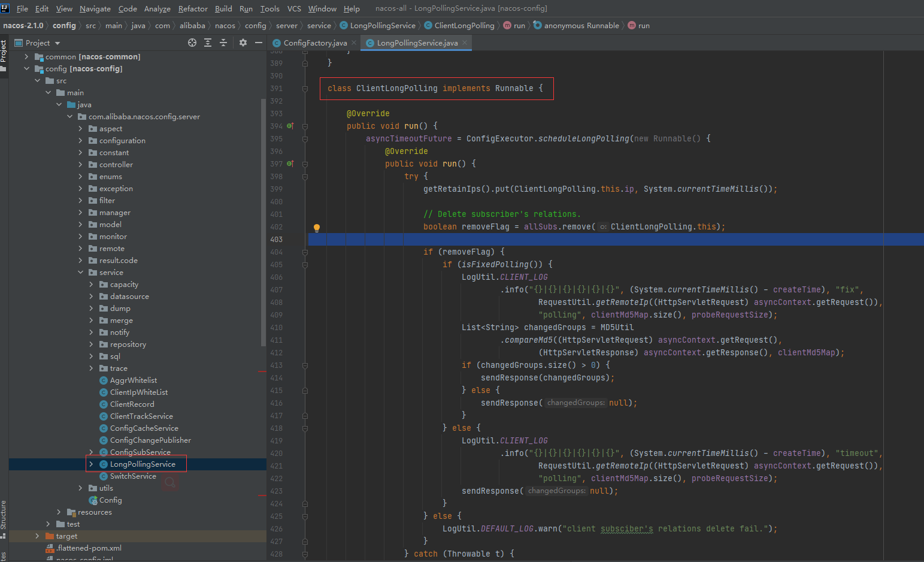This screenshot has height=562, width=924.
Task: Click the Project tree vertical scrollbar
Action: pos(263,222)
